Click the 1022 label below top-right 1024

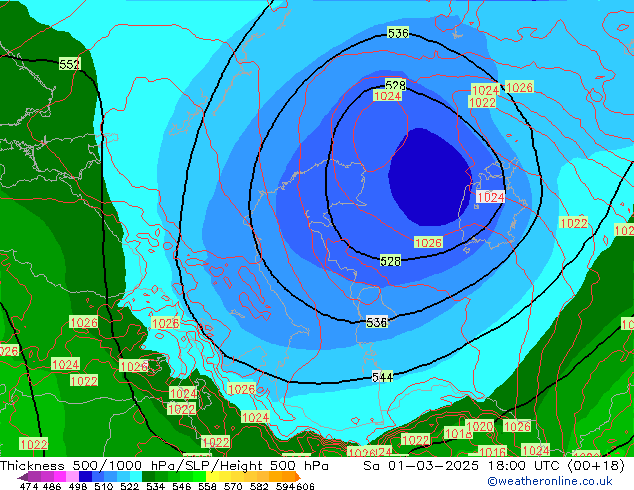tap(482, 102)
